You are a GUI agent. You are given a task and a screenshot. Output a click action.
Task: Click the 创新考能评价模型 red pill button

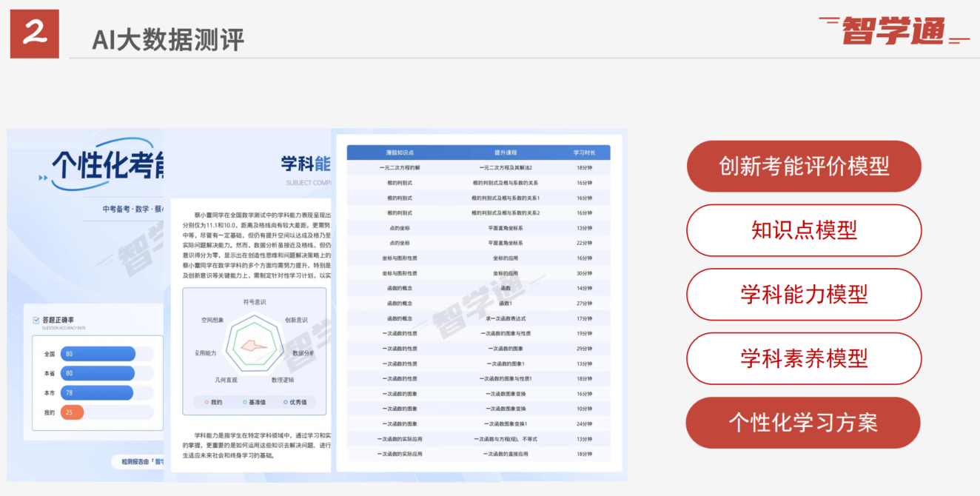point(804,166)
